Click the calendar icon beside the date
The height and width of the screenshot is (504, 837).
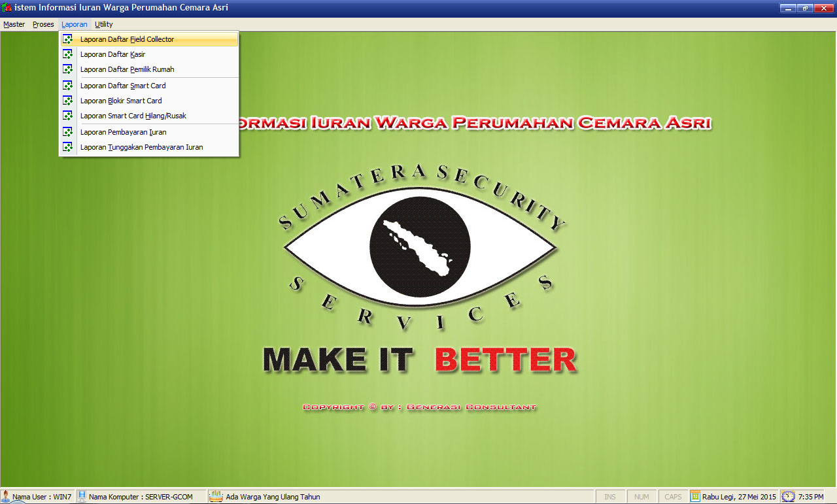(695, 497)
